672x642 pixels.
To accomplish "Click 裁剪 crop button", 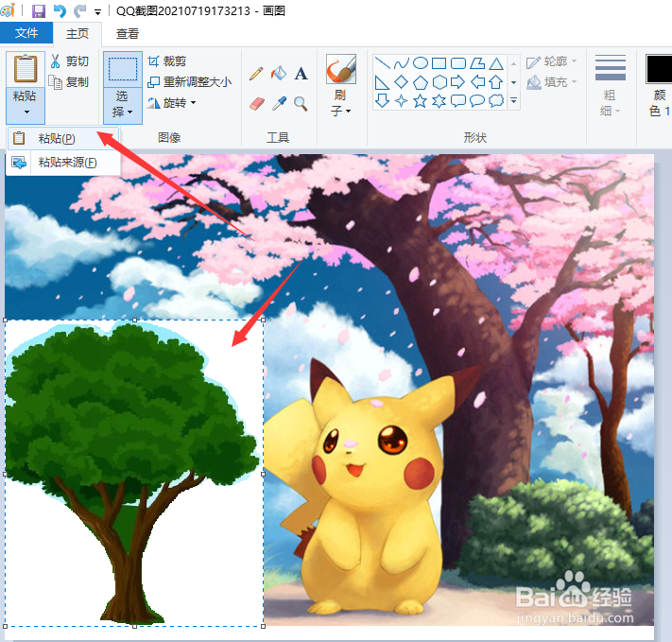I will click(x=166, y=61).
